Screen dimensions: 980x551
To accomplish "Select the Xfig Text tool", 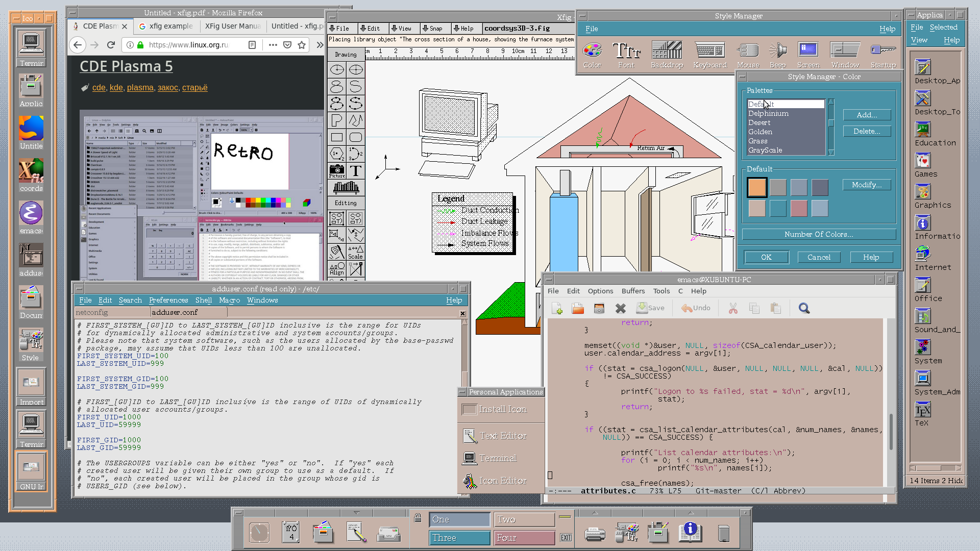I will point(356,171).
